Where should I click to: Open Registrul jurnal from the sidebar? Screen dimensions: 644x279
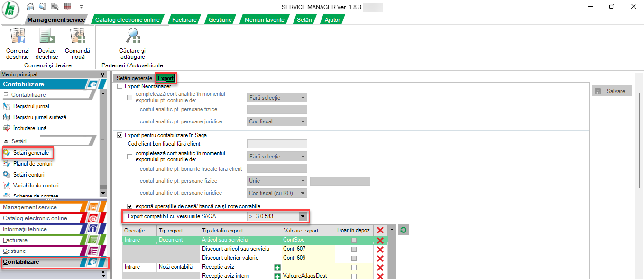(x=31, y=106)
